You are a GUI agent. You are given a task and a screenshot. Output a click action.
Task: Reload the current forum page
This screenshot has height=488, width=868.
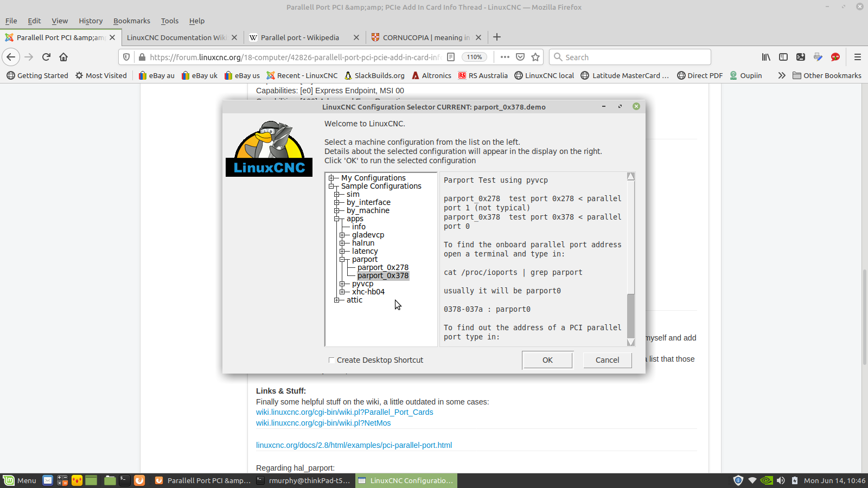click(x=46, y=57)
